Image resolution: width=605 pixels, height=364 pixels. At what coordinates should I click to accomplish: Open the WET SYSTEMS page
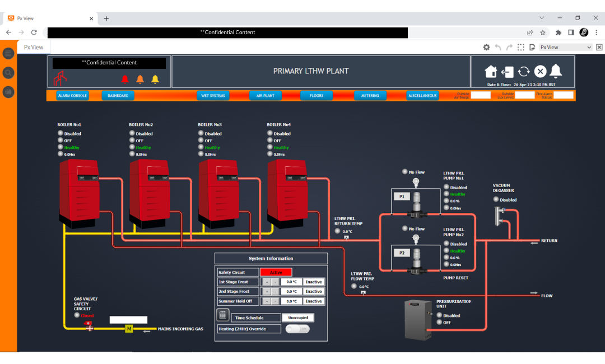213,95
